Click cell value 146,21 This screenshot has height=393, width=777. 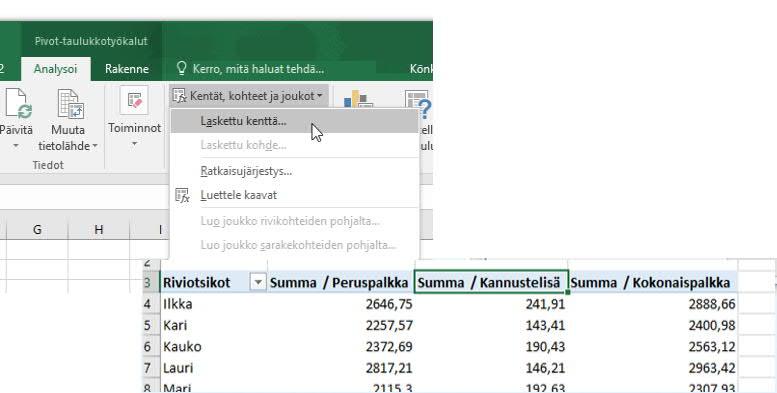(x=545, y=368)
